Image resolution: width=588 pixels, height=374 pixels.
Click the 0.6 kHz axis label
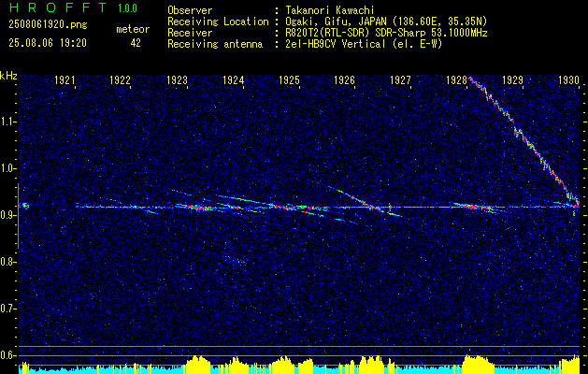tap(7, 355)
